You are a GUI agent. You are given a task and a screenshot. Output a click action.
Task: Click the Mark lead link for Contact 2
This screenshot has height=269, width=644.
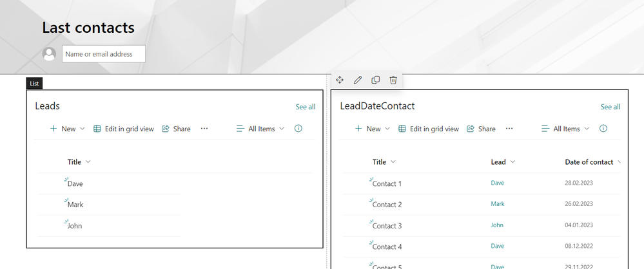tap(498, 204)
